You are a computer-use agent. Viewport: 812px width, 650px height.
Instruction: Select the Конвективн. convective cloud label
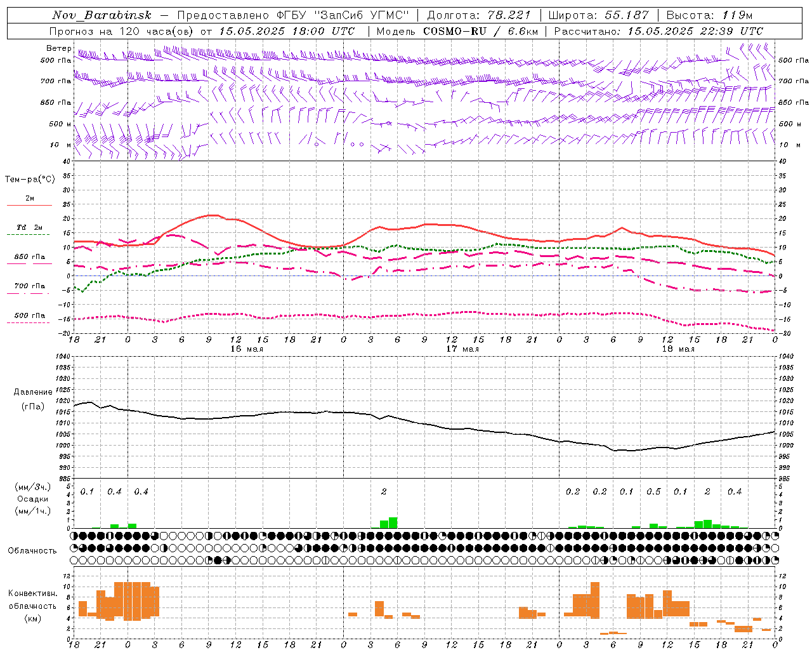click(32, 594)
